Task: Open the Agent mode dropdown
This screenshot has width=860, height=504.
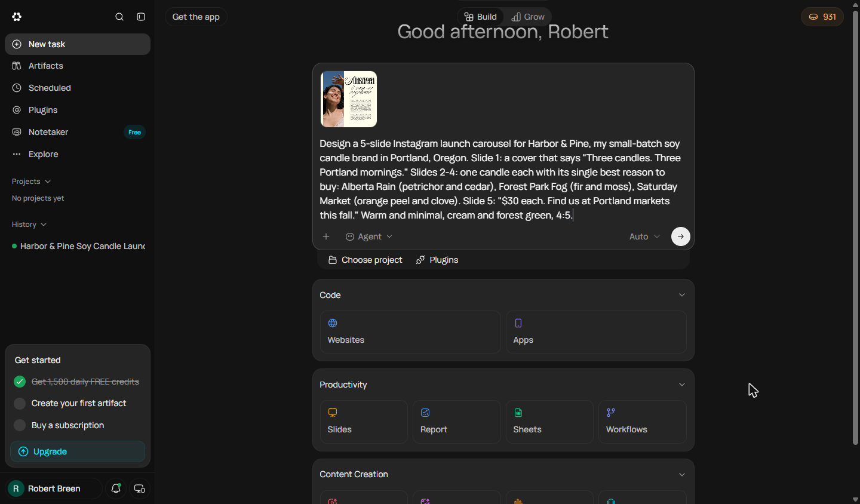Action: coord(369,236)
